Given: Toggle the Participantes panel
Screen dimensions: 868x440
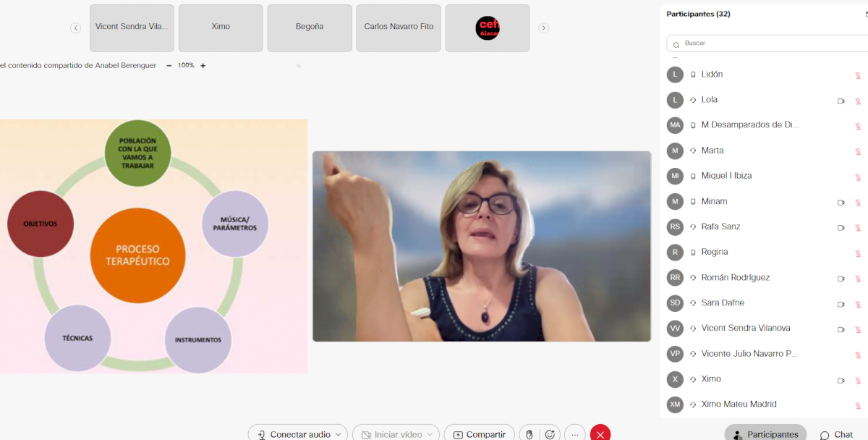Looking at the screenshot, I should click(x=765, y=434).
